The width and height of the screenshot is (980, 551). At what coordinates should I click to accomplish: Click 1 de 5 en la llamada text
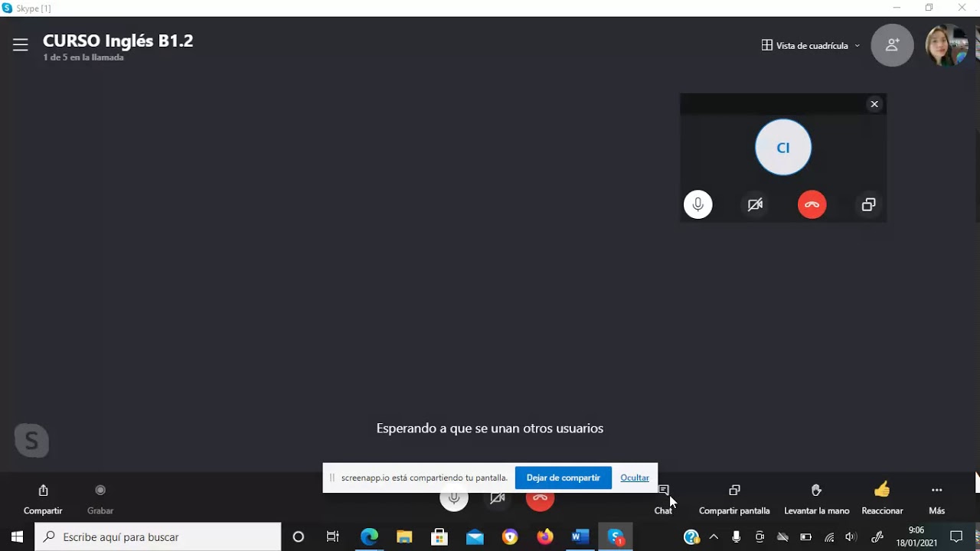(83, 57)
